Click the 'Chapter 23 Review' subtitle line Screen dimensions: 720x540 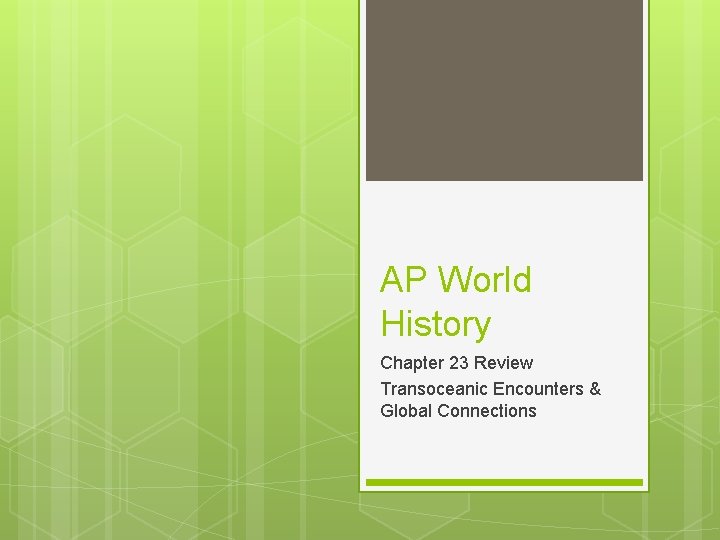456,363
